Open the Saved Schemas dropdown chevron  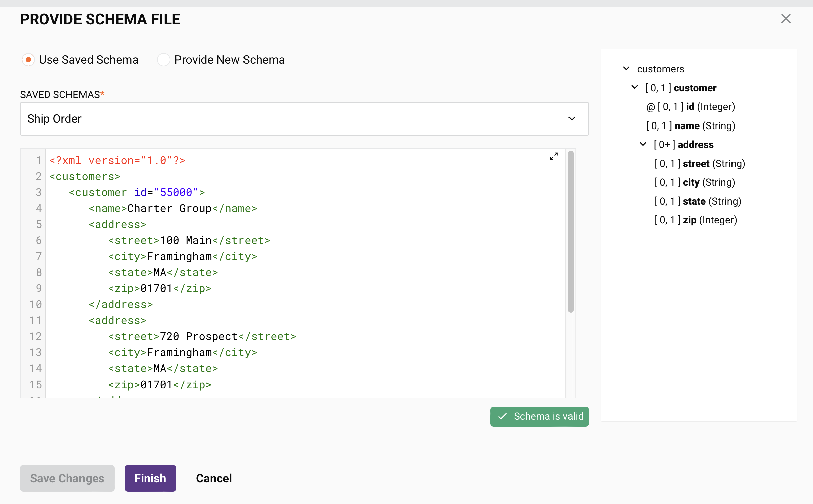pos(572,119)
